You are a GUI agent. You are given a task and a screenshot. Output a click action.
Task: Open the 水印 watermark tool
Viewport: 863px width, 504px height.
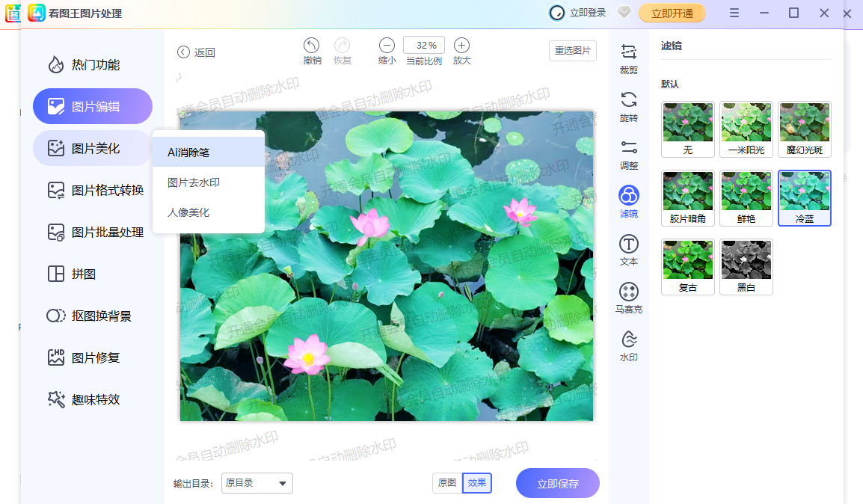(x=628, y=345)
